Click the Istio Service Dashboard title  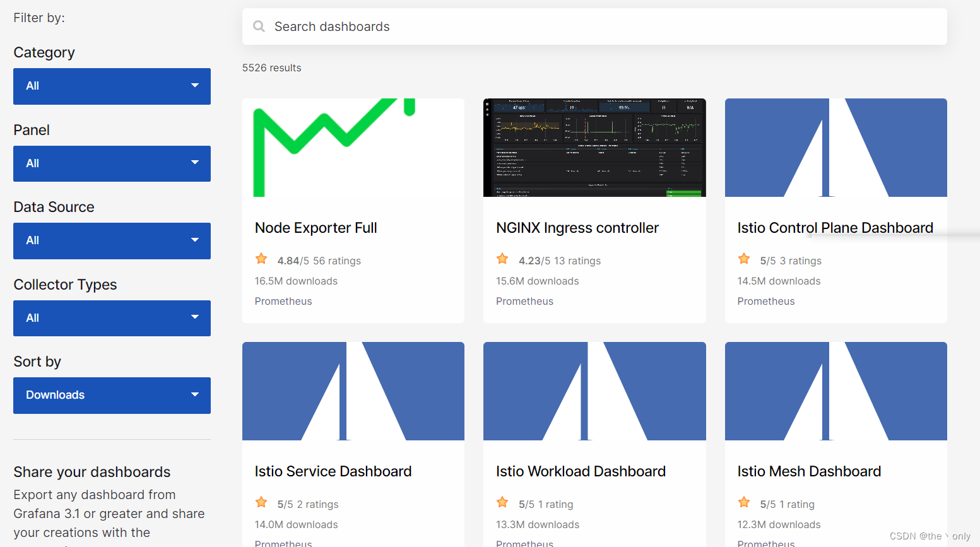333,471
